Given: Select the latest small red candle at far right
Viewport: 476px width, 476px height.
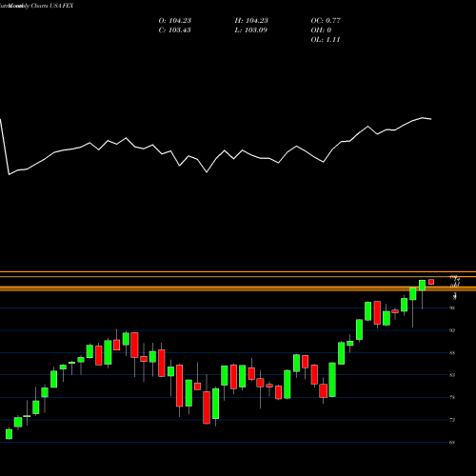Looking at the screenshot, I should point(431,282).
